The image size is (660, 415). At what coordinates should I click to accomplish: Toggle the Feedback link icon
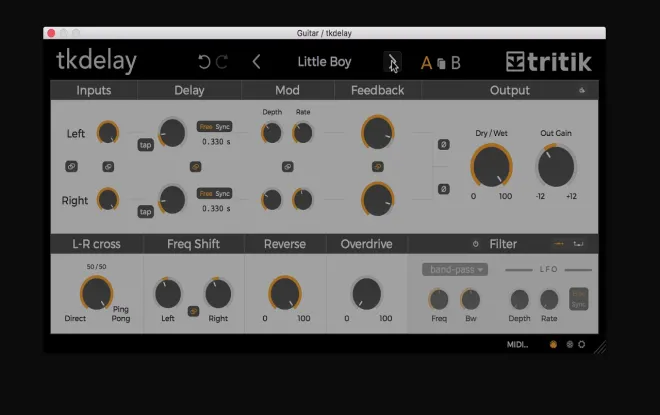[377, 166]
